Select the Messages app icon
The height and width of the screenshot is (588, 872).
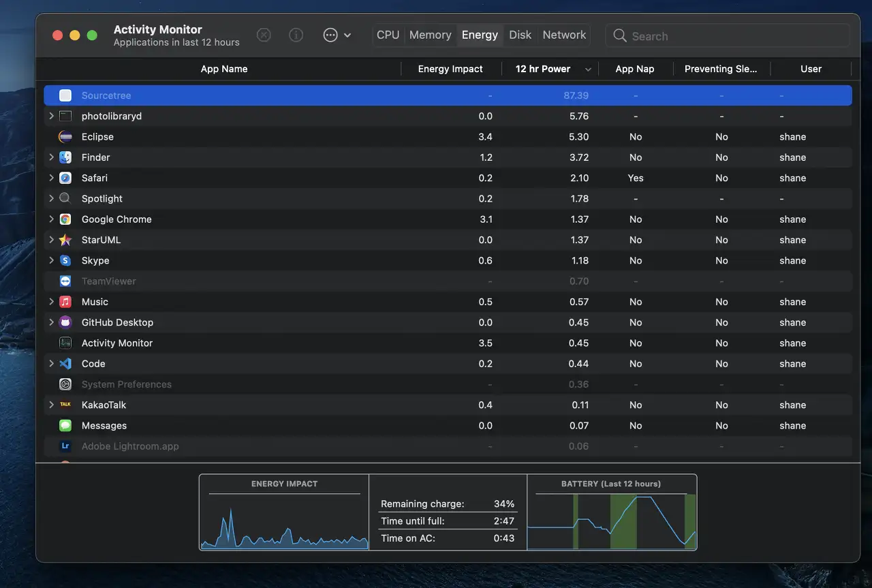coord(65,425)
